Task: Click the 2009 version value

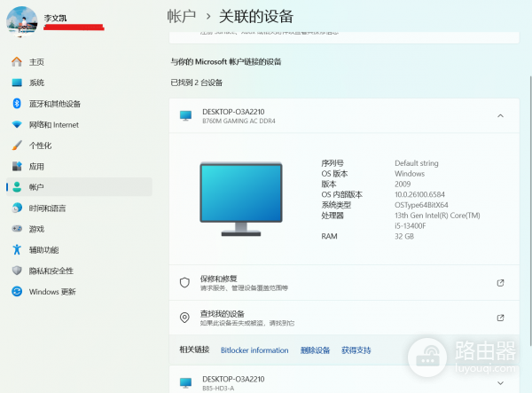Action: [x=403, y=184]
